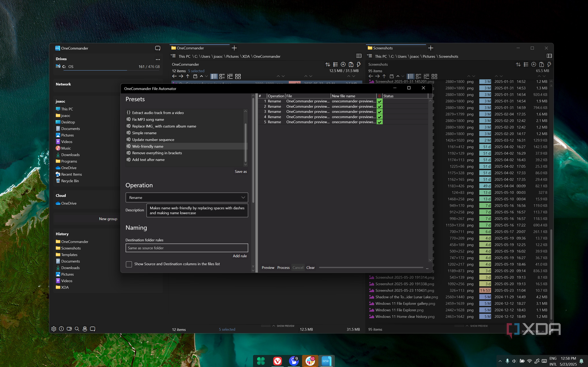Open OneCommander settings gear in sidebar footer

click(54, 329)
